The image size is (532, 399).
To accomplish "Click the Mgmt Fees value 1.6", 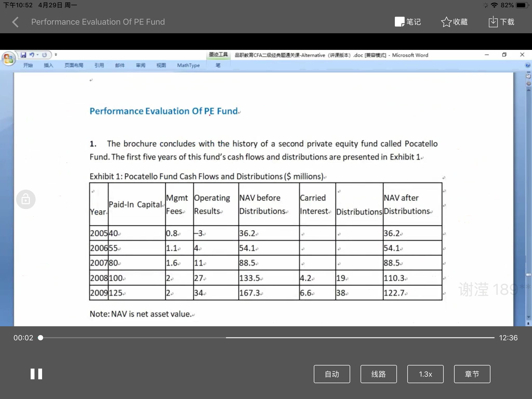I will coord(172,263).
